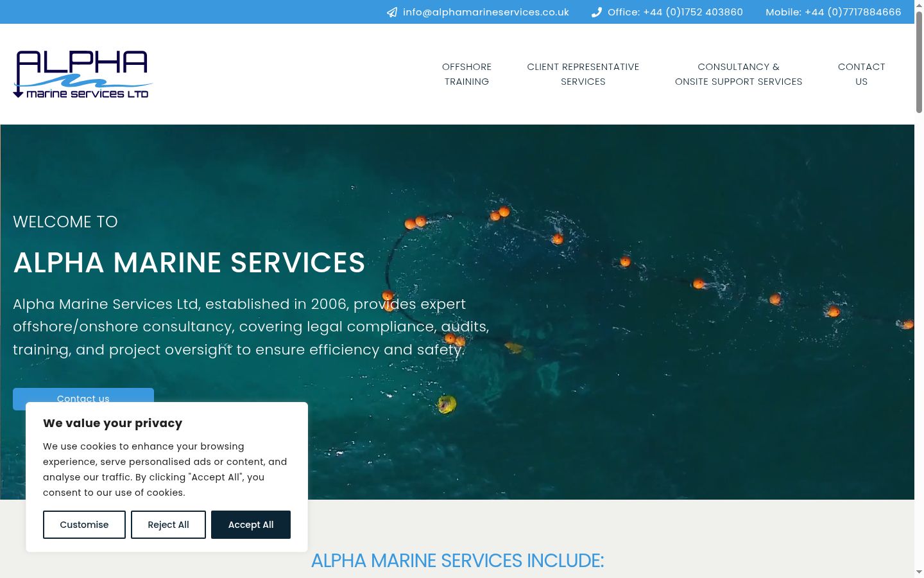Open Client Representative Services menu

(x=583, y=74)
